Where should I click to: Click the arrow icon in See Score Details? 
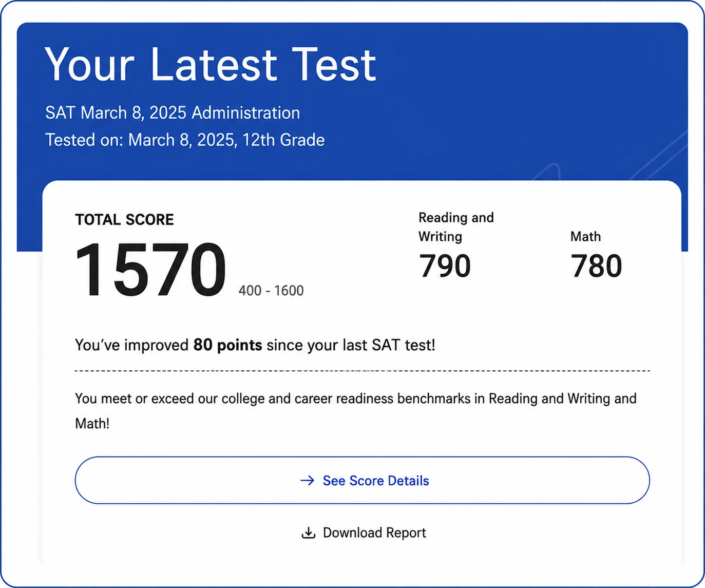pyautogui.click(x=307, y=480)
